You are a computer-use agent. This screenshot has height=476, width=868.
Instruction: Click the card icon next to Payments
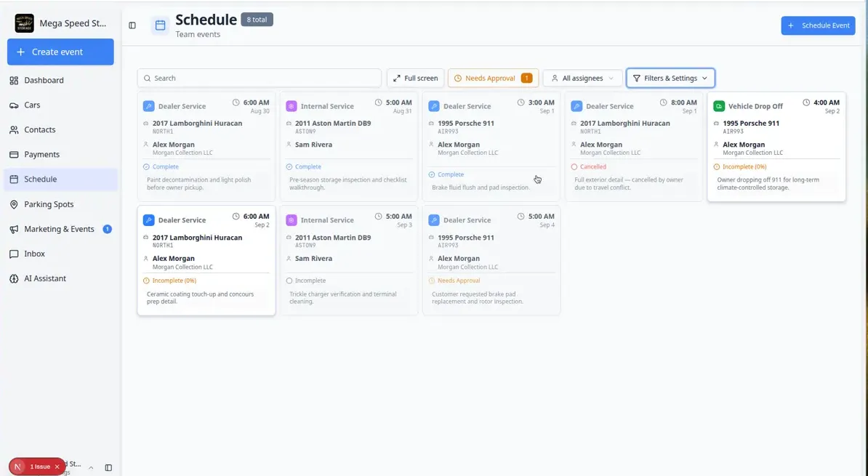pos(14,154)
